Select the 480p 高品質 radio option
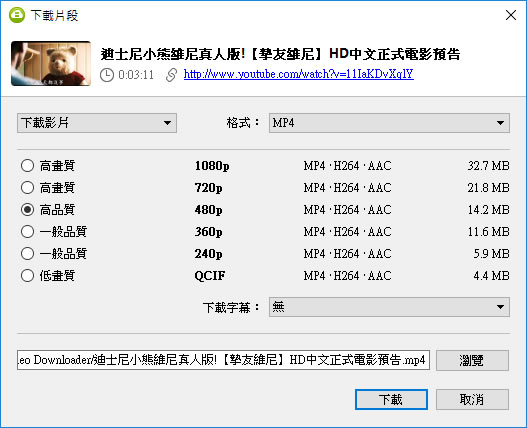The width and height of the screenshot is (527, 428). click(27, 210)
